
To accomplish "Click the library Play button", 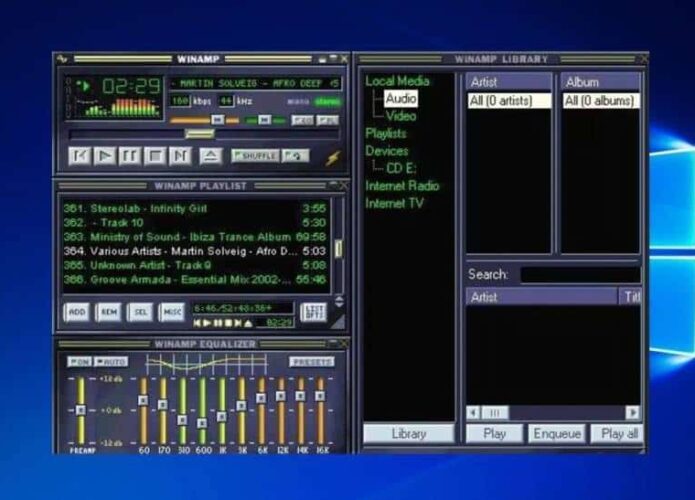I will tap(495, 434).
